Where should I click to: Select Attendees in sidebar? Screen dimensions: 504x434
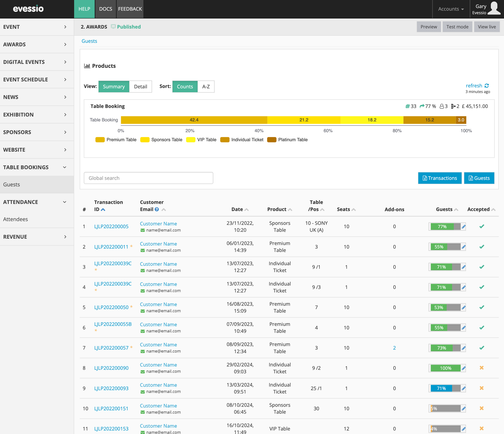(37, 219)
